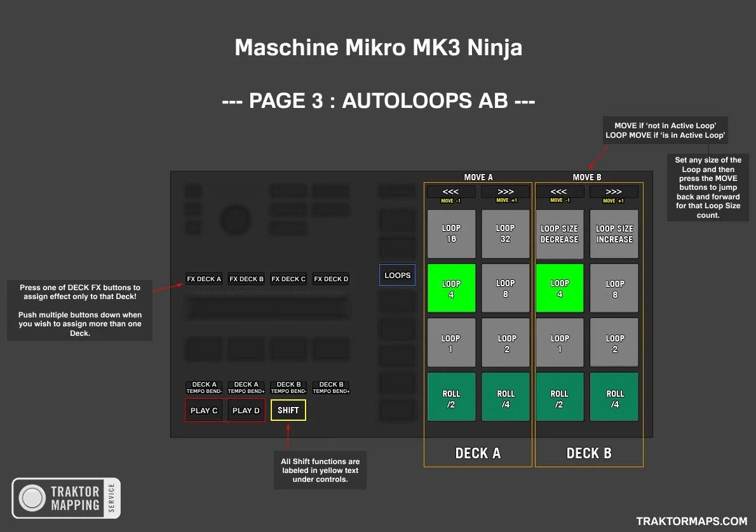
Task: Select the FX DECK A button
Action: pyautogui.click(x=204, y=279)
